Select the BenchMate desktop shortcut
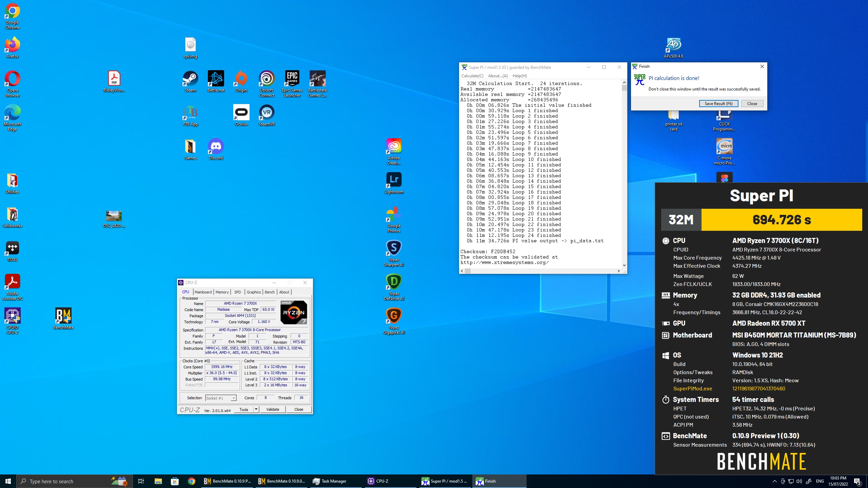This screenshot has width=868, height=488. (x=63, y=319)
